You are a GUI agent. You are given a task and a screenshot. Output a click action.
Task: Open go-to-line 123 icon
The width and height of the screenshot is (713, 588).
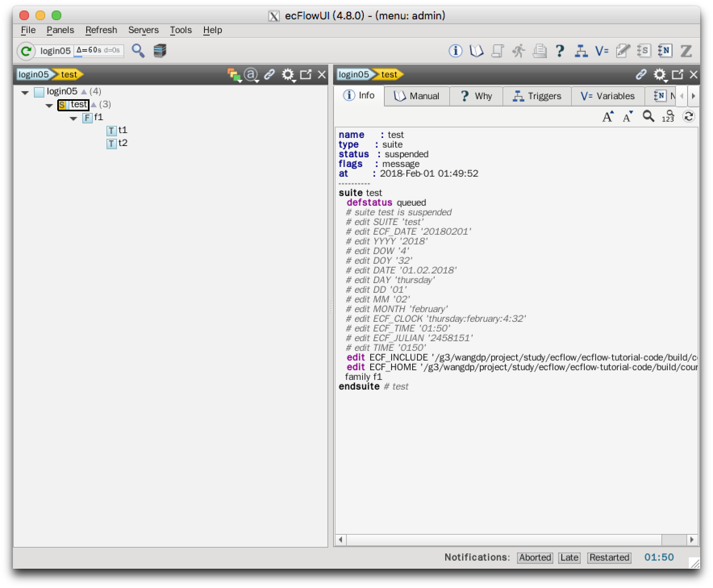coord(668,117)
